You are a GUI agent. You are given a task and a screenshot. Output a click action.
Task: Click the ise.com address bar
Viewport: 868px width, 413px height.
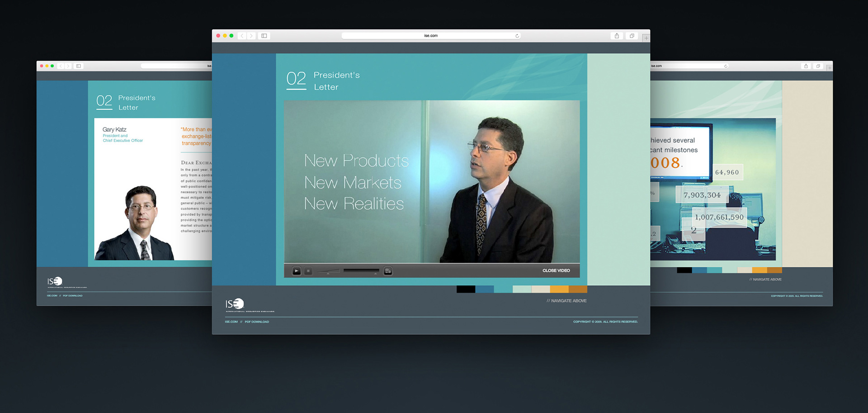point(430,36)
